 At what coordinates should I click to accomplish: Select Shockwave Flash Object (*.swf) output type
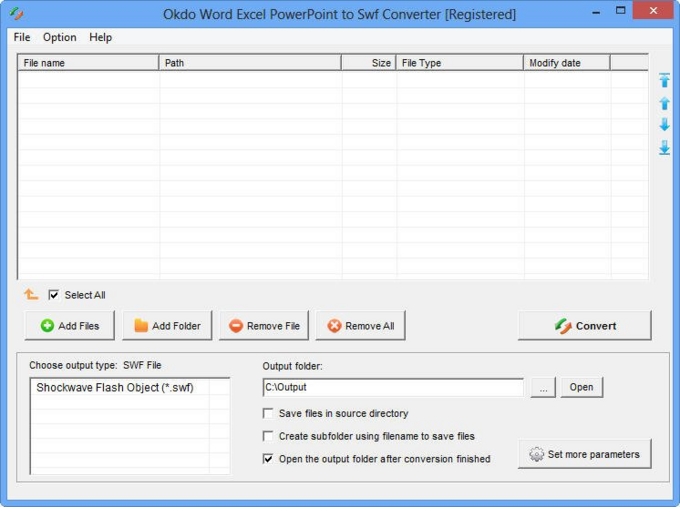tap(115, 387)
